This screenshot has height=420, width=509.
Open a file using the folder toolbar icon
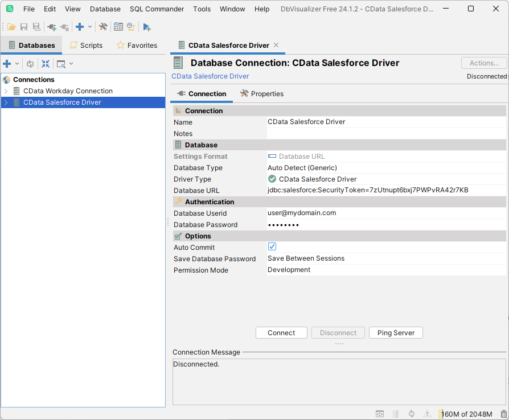(11, 26)
